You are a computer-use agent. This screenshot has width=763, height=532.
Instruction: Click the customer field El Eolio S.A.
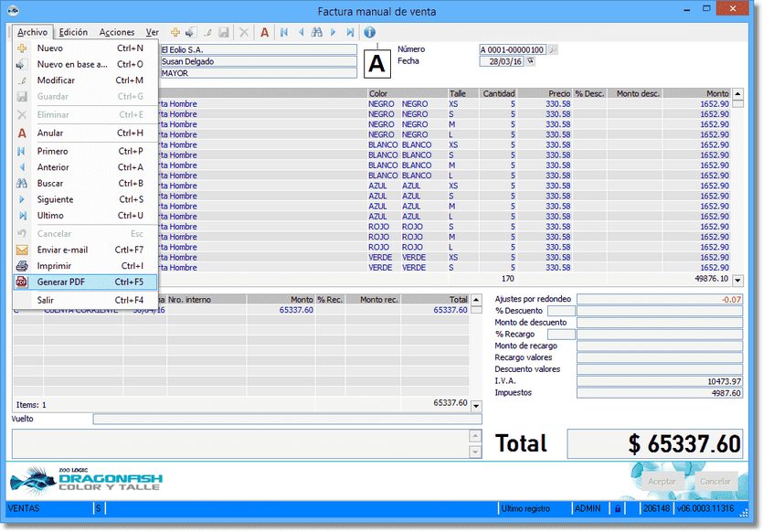(259, 49)
